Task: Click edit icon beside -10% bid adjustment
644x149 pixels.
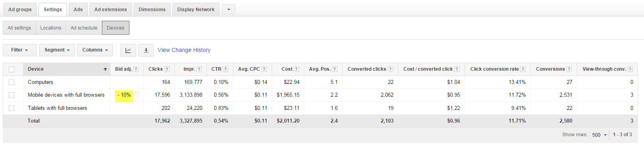Action: pos(136,95)
